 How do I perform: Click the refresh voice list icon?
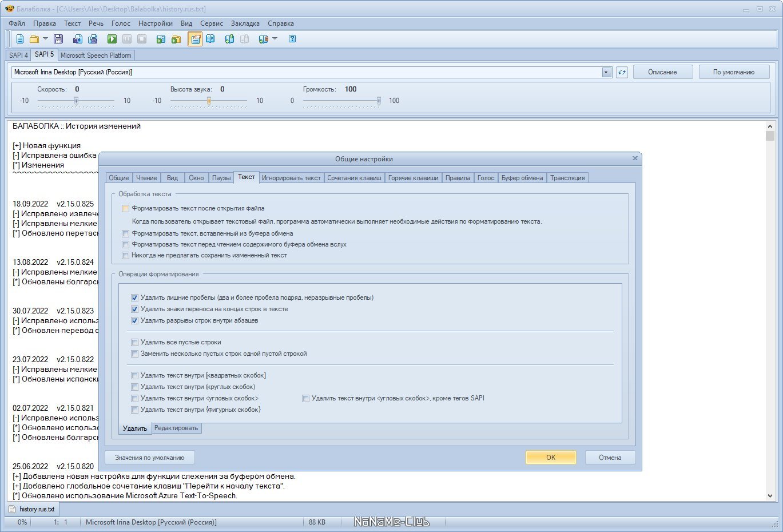pyautogui.click(x=622, y=73)
